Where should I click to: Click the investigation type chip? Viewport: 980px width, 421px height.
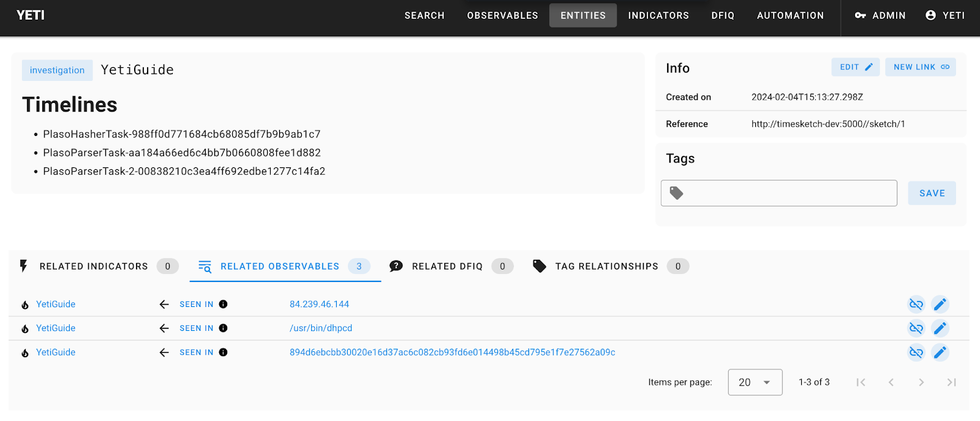(x=57, y=70)
